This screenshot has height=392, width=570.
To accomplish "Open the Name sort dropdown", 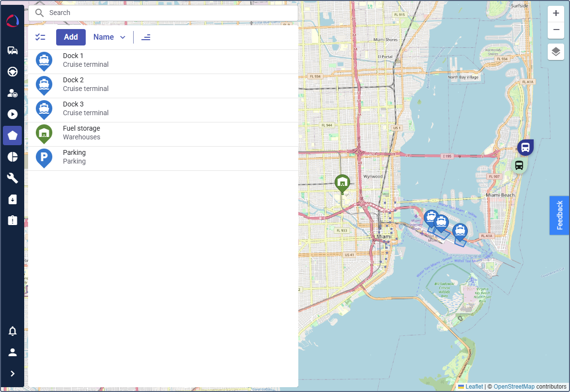I will click(109, 37).
